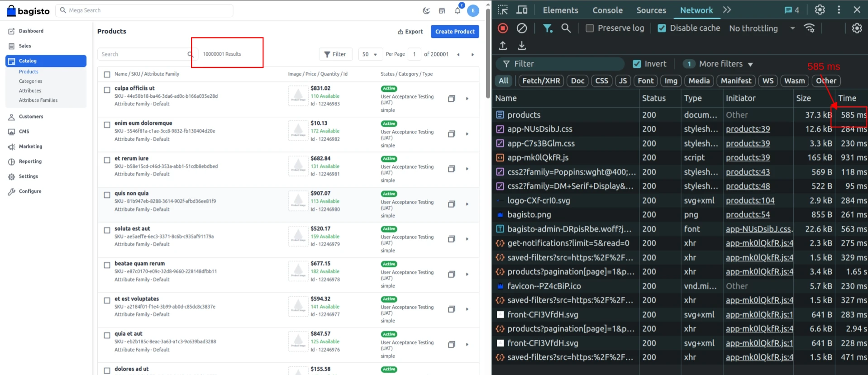This screenshot has height=375, width=868.
Task: Select all products header checkbox
Action: (x=107, y=74)
